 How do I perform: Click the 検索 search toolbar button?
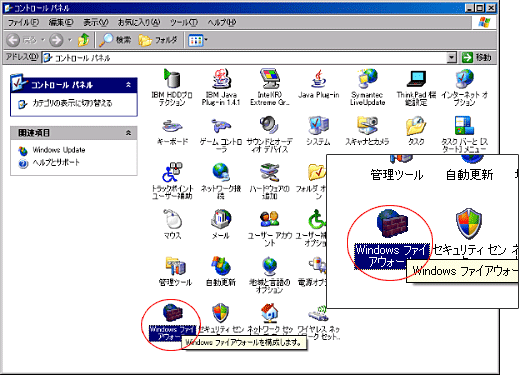115,40
